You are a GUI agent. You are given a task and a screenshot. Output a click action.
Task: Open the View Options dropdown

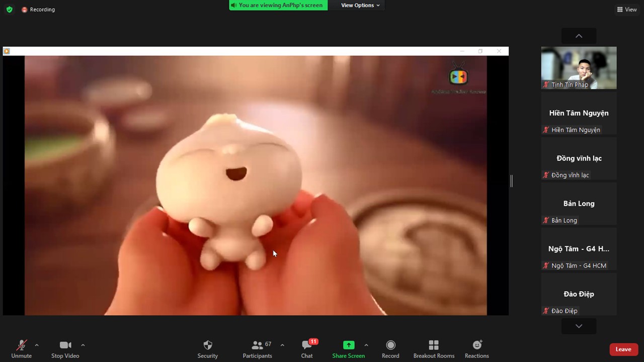[360, 5]
